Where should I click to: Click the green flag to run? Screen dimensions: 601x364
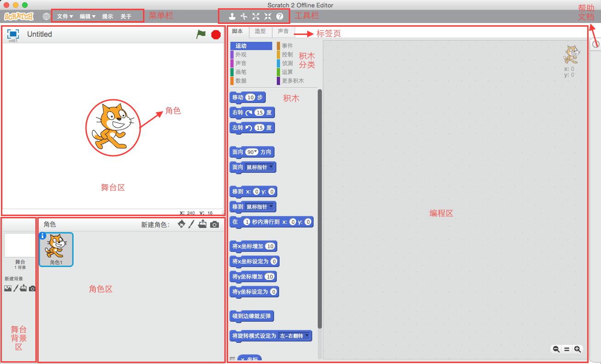201,34
